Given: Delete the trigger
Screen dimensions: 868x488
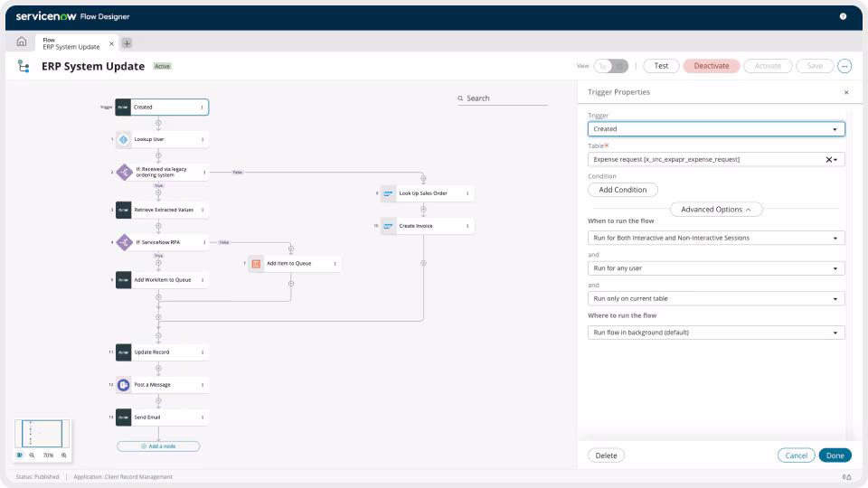Looking at the screenshot, I should tap(606, 455).
